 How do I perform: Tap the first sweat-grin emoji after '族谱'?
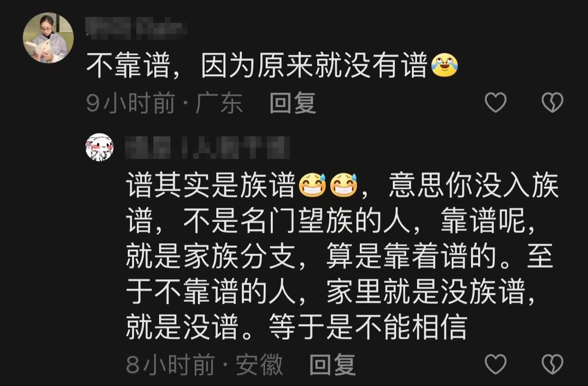click(312, 185)
